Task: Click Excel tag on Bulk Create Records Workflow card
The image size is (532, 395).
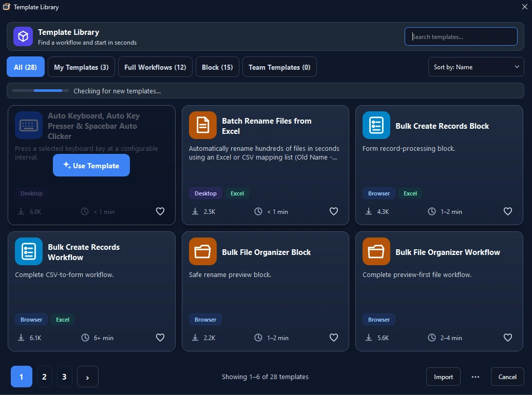Action: click(63, 320)
